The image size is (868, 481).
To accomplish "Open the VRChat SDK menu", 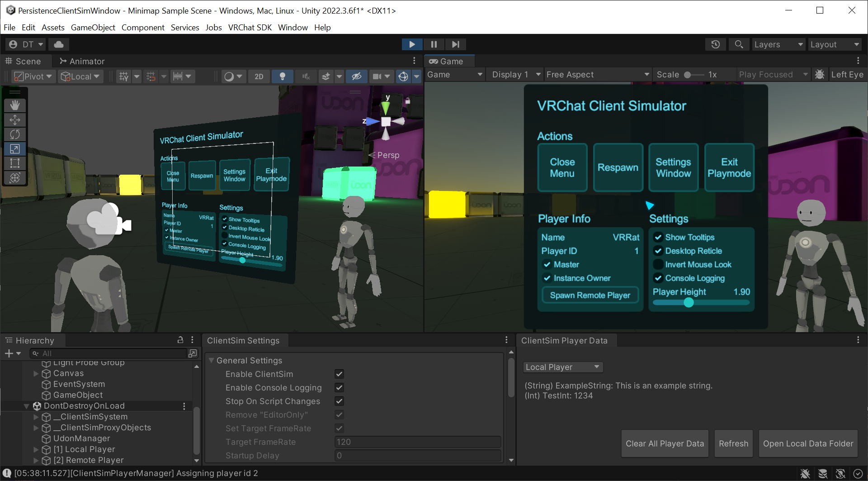I will click(x=250, y=28).
